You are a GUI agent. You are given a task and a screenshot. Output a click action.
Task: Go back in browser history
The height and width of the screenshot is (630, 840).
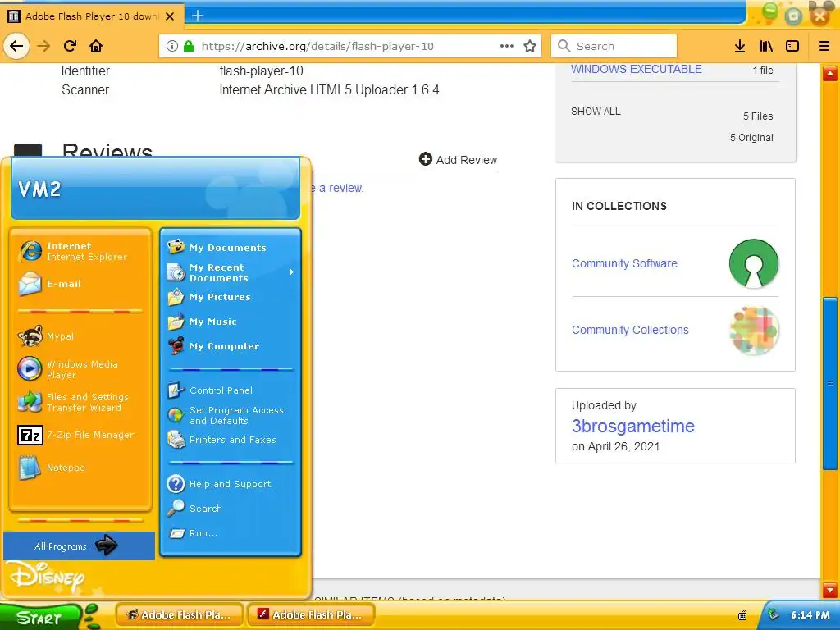coord(16,46)
